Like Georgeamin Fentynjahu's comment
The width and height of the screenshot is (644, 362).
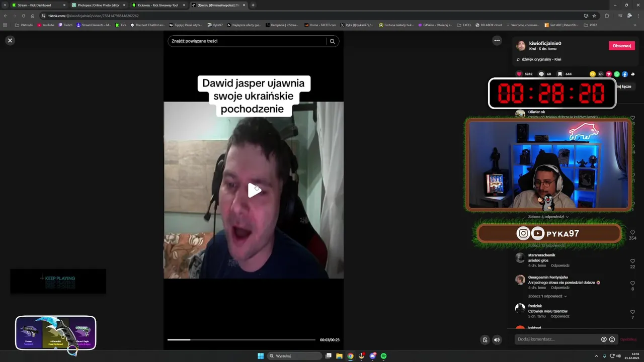click(632, 284)
